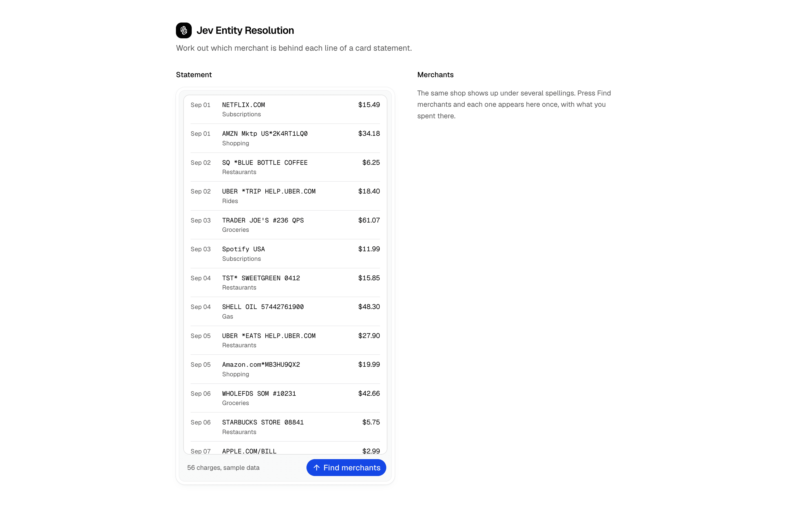Image resolution: width=812 pixels, height=507 pixels.
Task: Select the TRADER JOE'S #236 QPS charge
Action: click(x=285, y=225)
